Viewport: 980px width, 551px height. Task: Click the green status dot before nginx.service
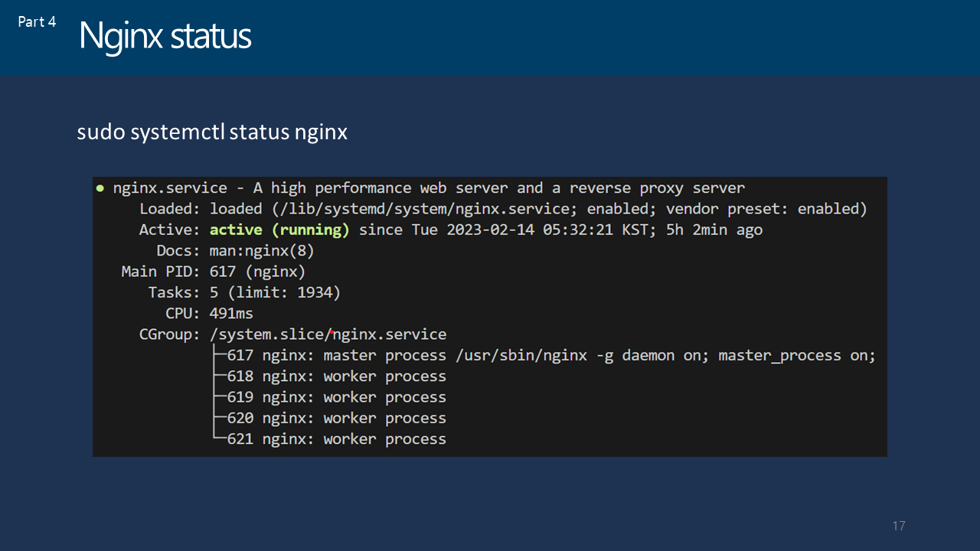(100, 187)
